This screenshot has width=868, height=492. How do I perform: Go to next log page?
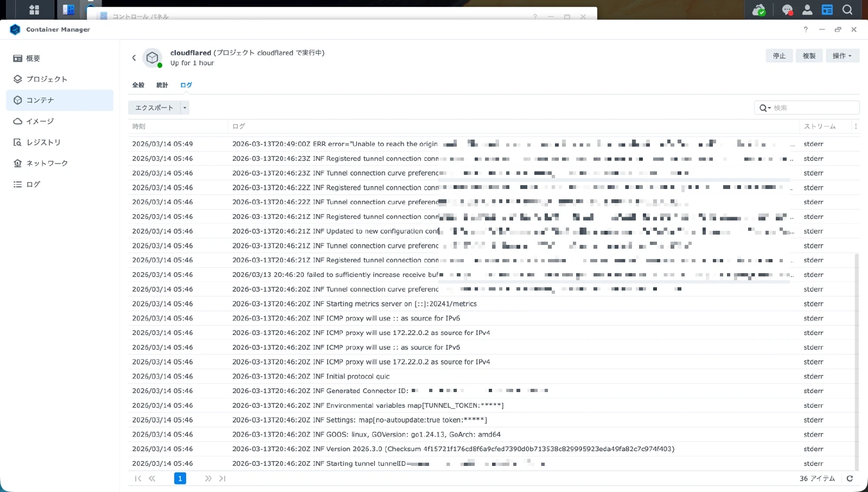(x=208, y=478)
